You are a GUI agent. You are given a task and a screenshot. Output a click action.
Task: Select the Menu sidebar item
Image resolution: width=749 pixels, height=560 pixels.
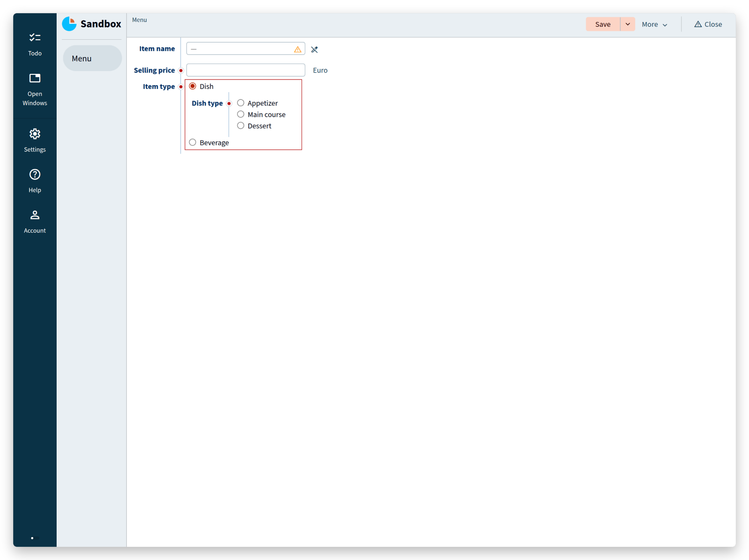coord(92,58)
